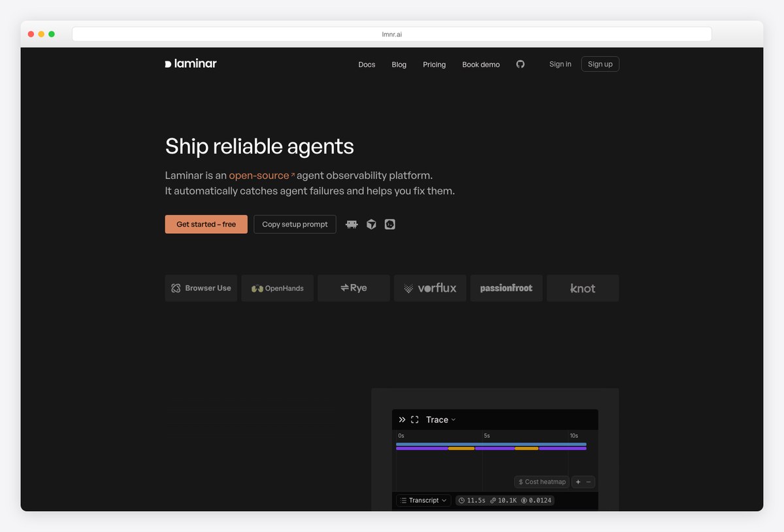Open the Blog page
This screenshot has height=532, width=784.
point(399,65)
